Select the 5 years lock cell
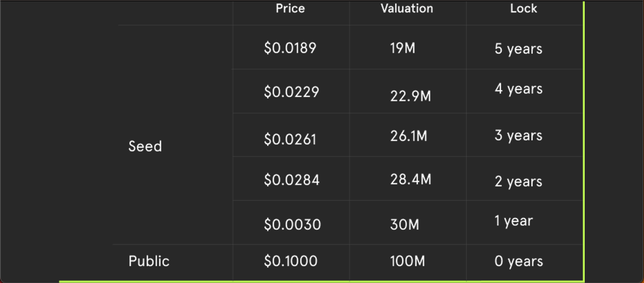 coord(518,48)
